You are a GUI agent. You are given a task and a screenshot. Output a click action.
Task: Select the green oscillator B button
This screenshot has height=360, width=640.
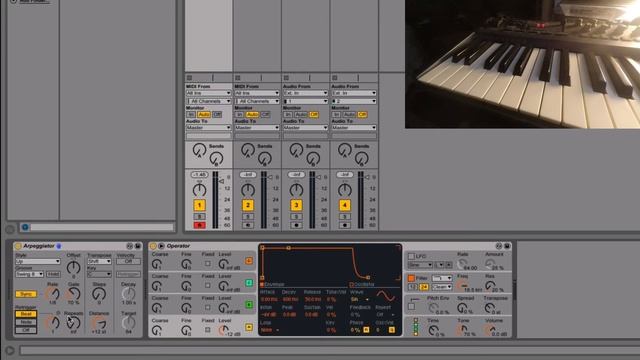pos(249,305)
